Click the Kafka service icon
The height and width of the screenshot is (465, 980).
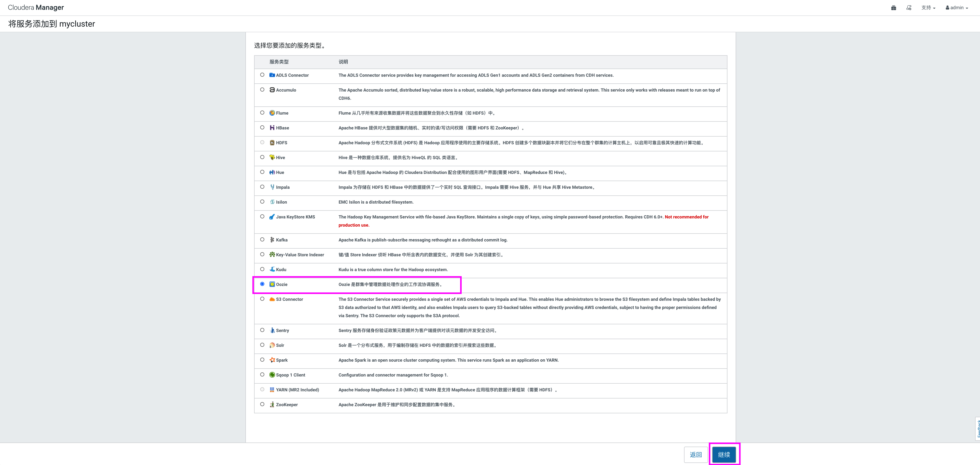click(272, 240)
